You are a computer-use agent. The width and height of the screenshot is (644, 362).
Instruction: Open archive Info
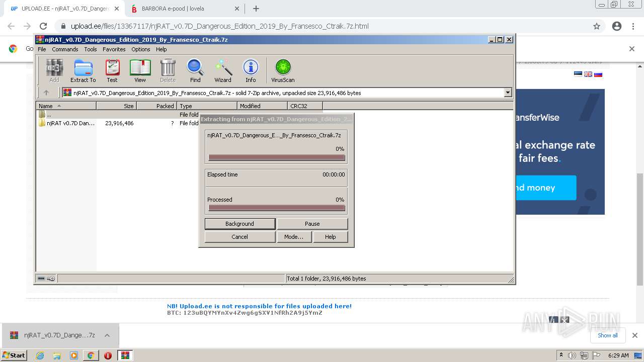tap(251, 70)
